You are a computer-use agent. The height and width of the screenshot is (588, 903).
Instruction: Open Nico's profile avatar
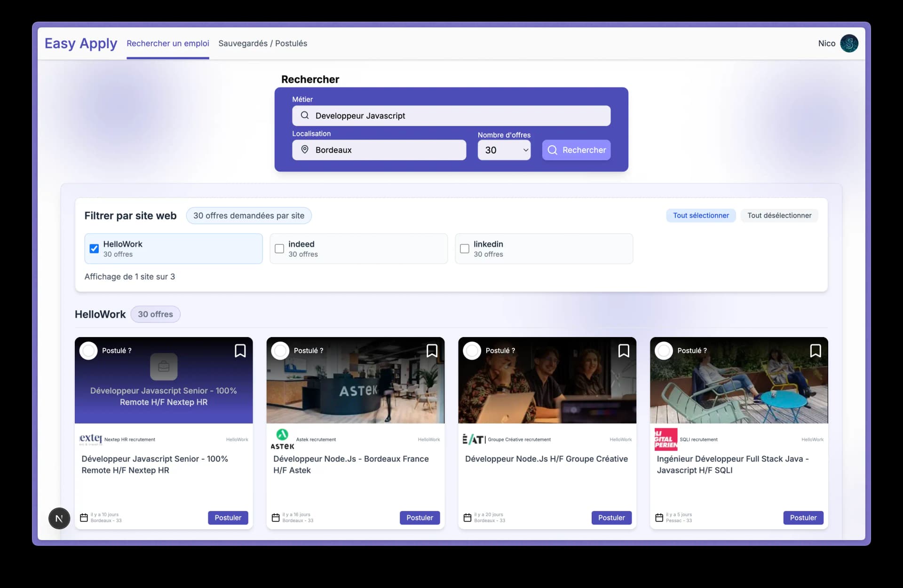click(x=849, y=43)
